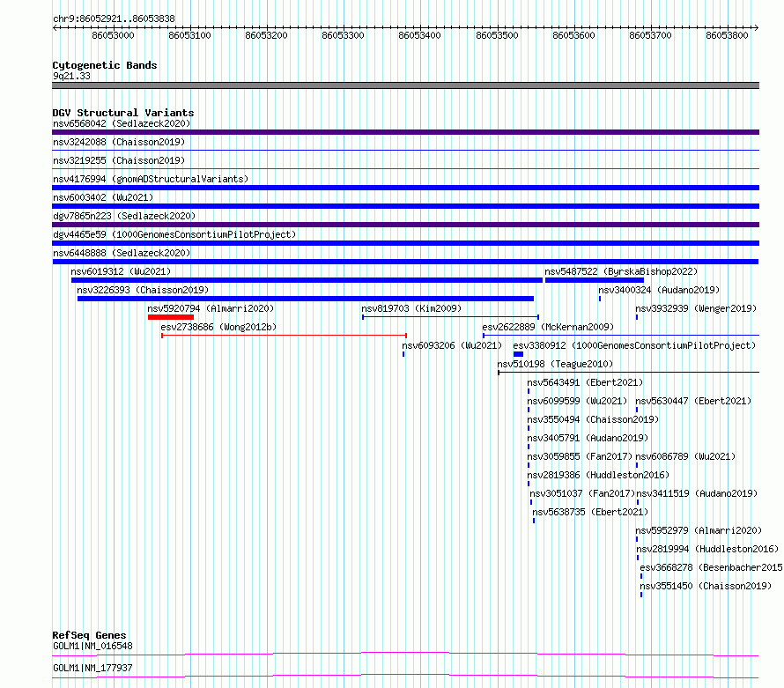Viewport: 784px width, 688px height.
Task: Click the Cytogenetic Bands track title
Action: 105,65
